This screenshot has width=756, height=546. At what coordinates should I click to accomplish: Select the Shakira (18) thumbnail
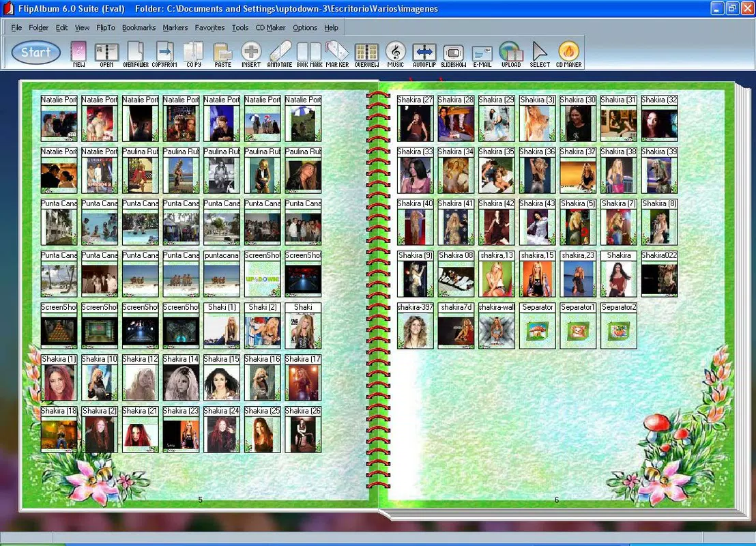pyautogui.click(x=59, y=429)
